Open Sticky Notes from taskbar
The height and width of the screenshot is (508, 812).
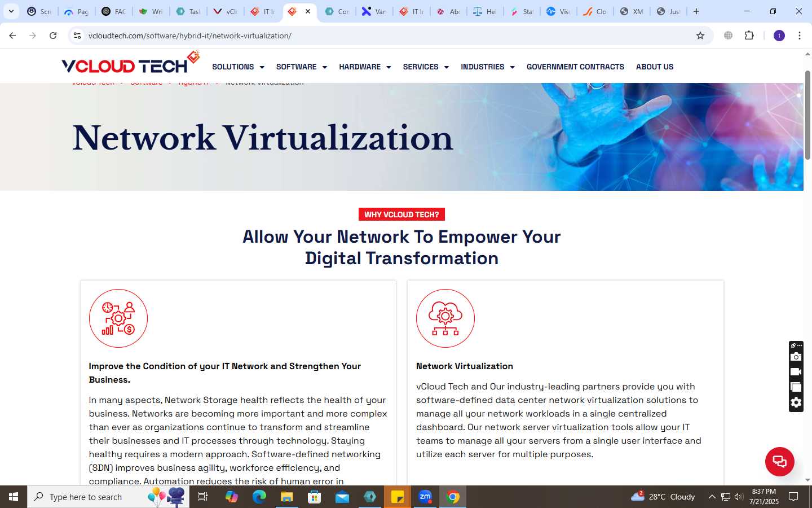(x=398, y=497)
